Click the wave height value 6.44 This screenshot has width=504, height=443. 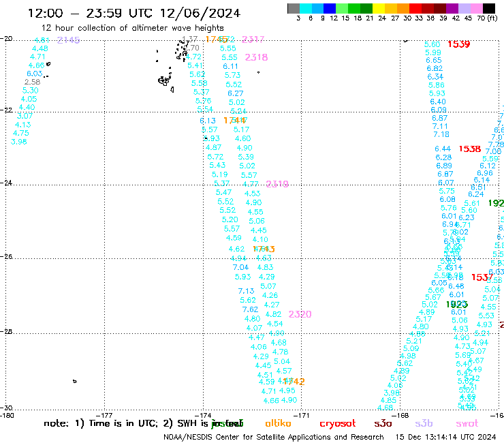point(443,149)
